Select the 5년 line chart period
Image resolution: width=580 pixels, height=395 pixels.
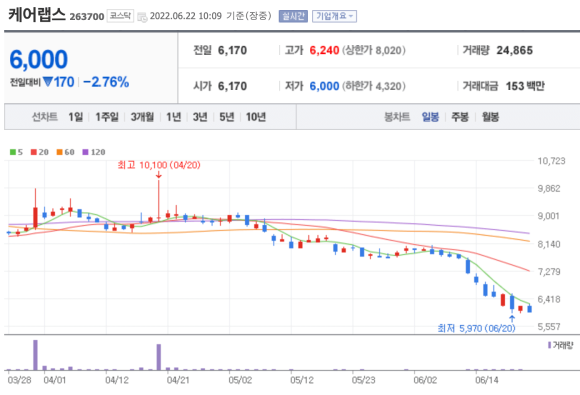(x=227, y=117)
